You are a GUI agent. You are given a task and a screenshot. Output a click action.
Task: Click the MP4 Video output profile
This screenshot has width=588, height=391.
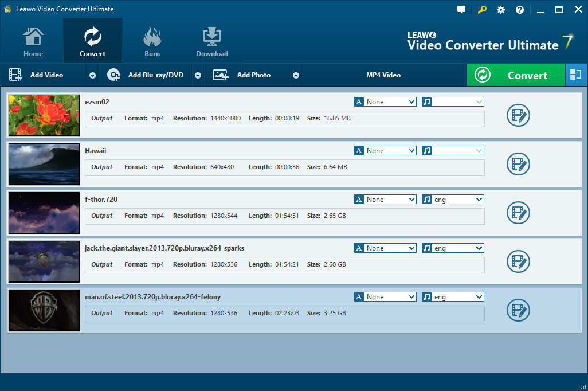coord(383,75)
